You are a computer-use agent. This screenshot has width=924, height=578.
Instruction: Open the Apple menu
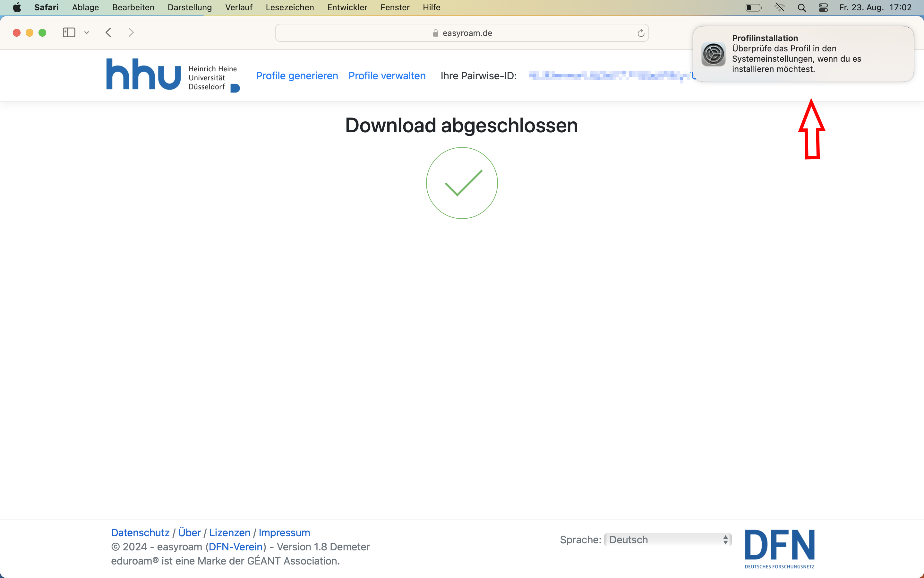pos(17,7)
